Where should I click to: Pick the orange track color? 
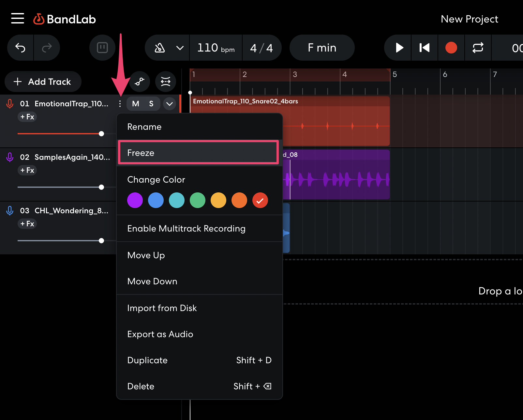pyautogui.click(x=239, y=200)
